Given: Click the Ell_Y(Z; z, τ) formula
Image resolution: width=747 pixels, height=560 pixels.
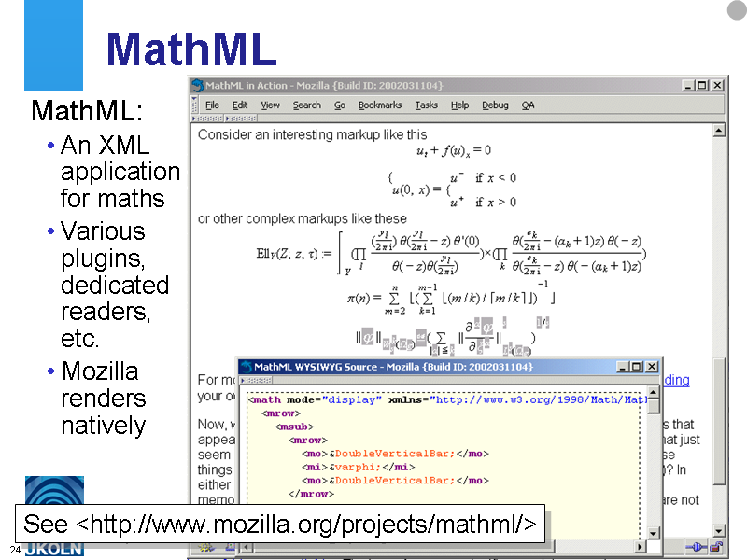Looking at the screenshot, I should [x=451, y=253].
